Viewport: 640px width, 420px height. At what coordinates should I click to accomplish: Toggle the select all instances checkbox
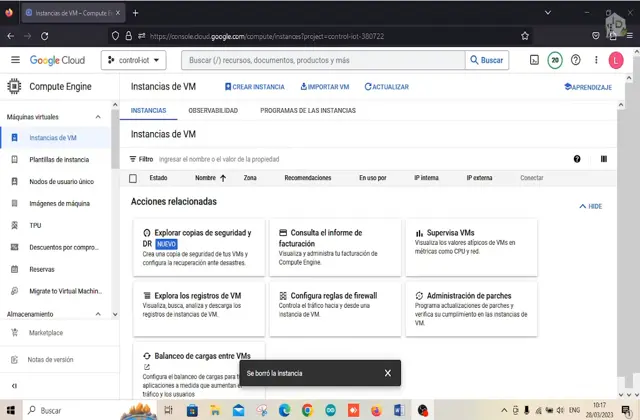click(133, 178)
